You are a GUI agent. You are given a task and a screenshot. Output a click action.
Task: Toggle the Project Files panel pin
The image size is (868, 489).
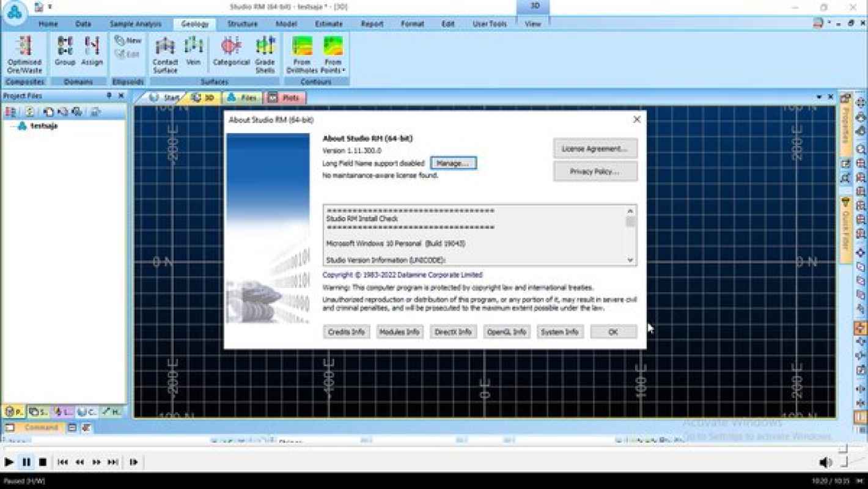point(109,96)
